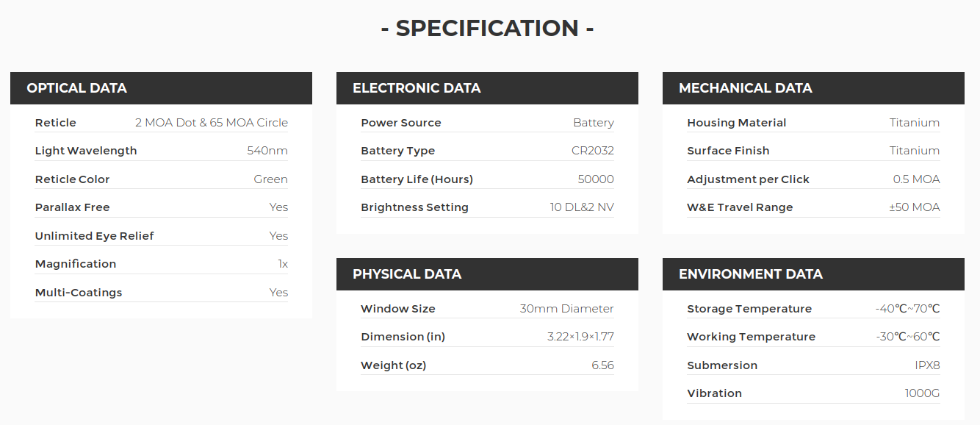This screenshot has height=425, width=980.
Task: Click the Green reticle color value
Action: tap(271, 179)
